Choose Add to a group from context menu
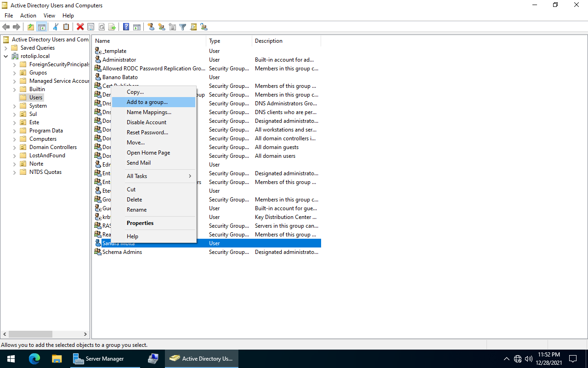 pos(147,102)
